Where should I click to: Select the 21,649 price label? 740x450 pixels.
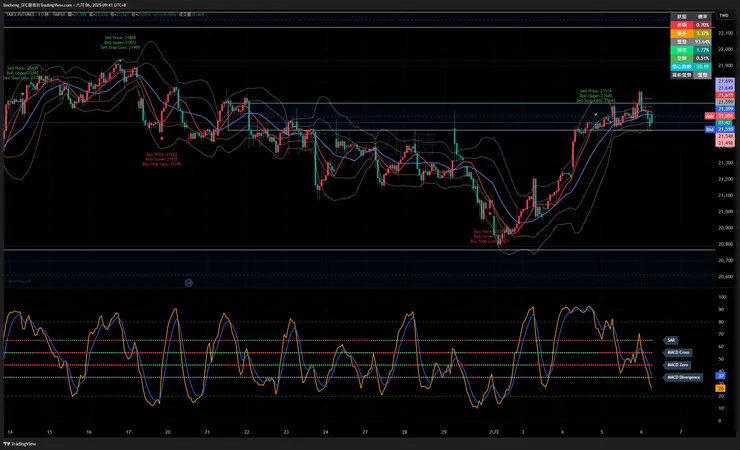pyautogui.click(x=725, y=88)
